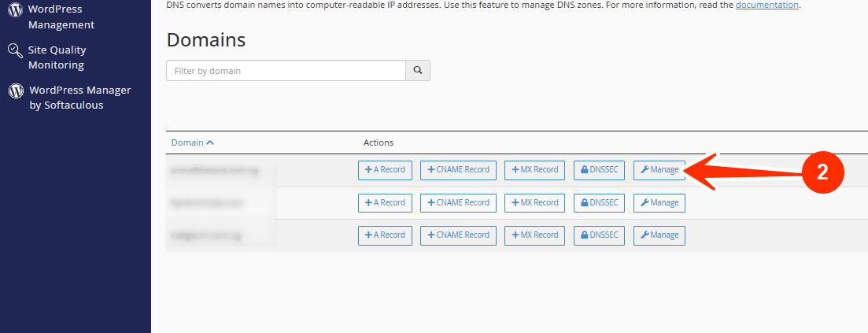Click Manage for the first domain row
The image size is (868, 333).
coord(659,169)
